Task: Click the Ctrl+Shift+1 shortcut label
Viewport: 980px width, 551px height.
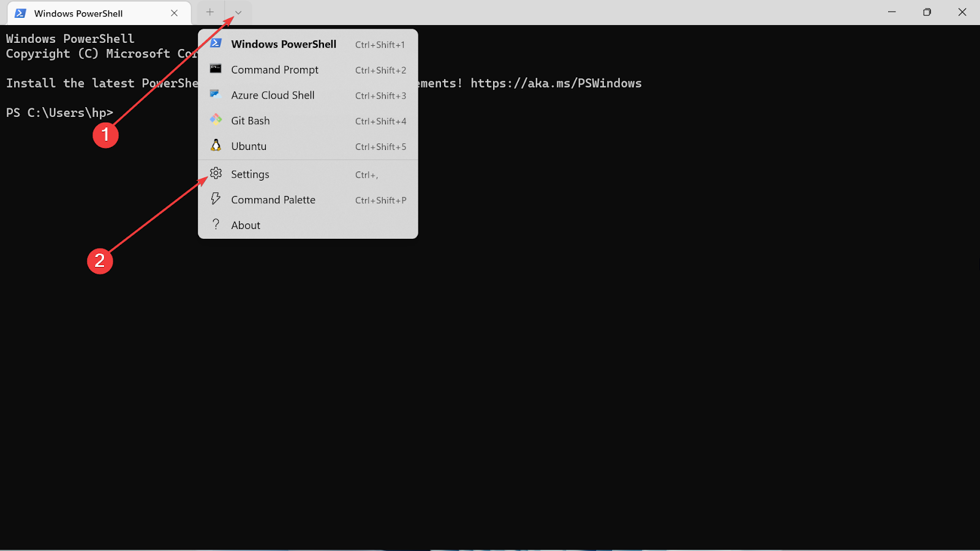Action: click(x=380, y=45)
